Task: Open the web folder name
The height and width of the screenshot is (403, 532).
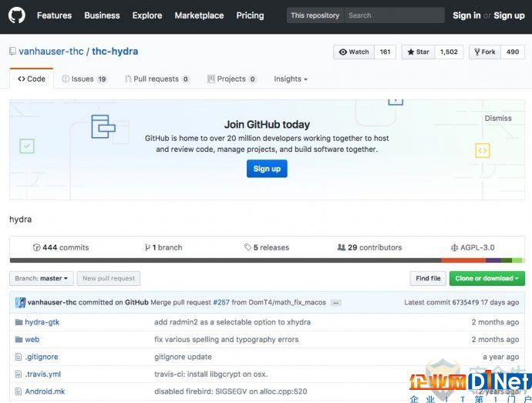Action: 32,339
